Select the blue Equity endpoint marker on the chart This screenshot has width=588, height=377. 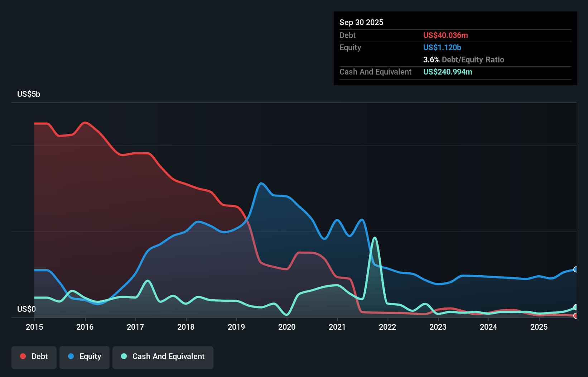tap(575, 269)
